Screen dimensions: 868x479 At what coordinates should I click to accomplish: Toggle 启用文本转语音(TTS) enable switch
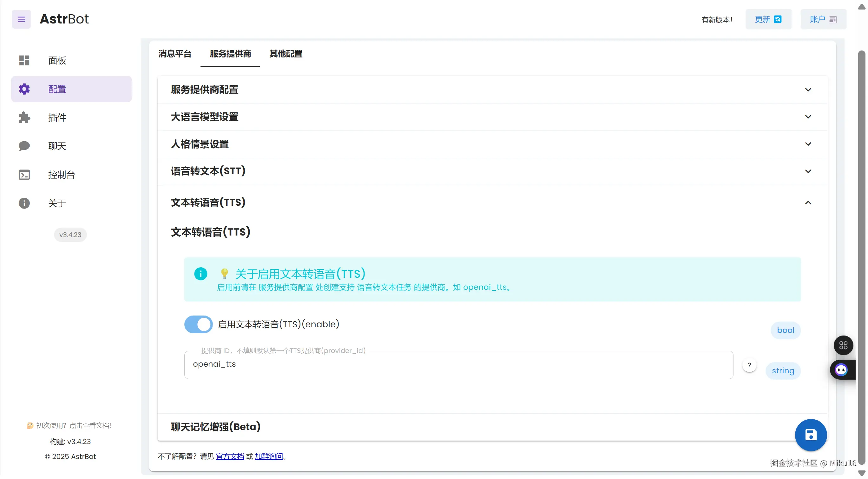pos(199,324)
